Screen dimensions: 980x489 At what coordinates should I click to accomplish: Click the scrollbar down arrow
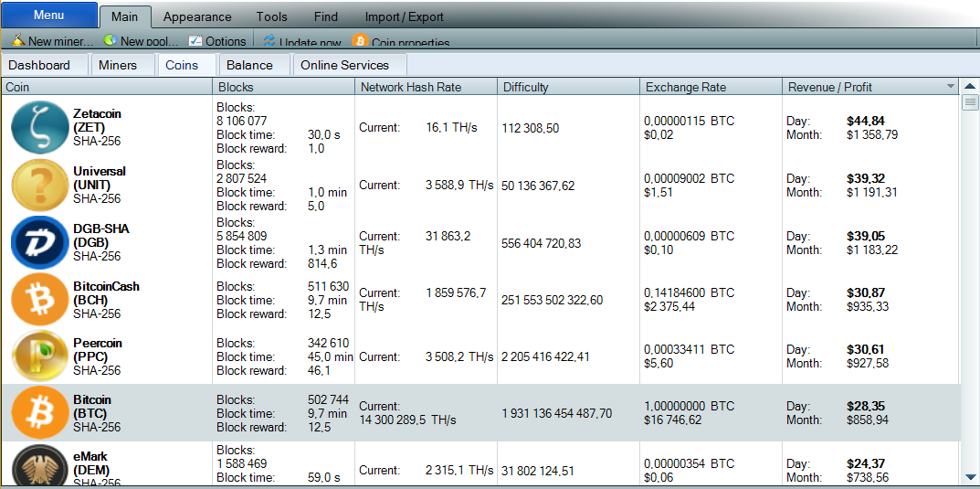(x=970, y=478)
